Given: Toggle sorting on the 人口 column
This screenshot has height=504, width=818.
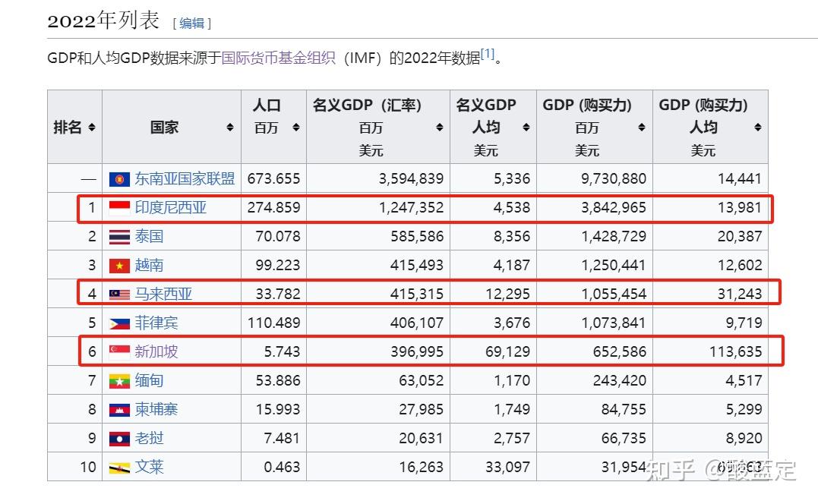Looking at the screenshot, I should click(293, 128).
